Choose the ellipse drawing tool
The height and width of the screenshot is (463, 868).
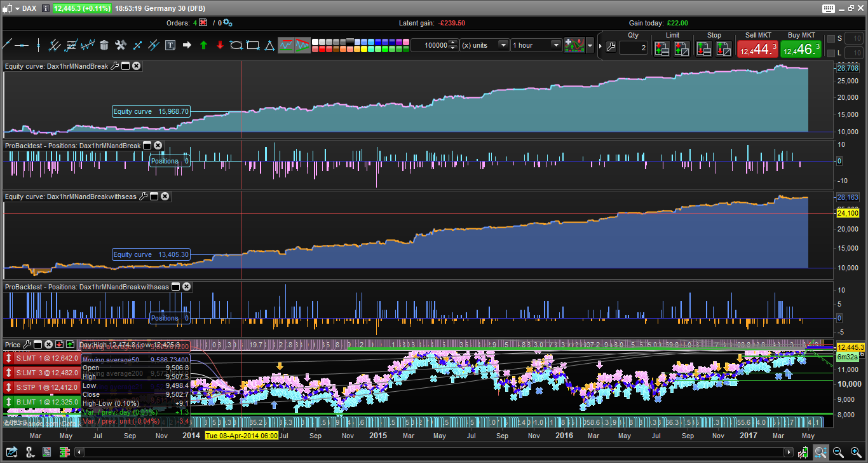point(236,45)
